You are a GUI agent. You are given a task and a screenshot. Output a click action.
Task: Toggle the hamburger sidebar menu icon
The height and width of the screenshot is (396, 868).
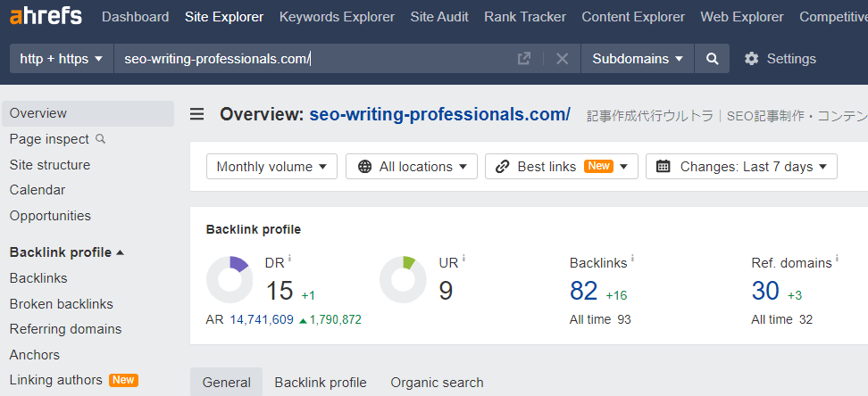coord(197,114)
